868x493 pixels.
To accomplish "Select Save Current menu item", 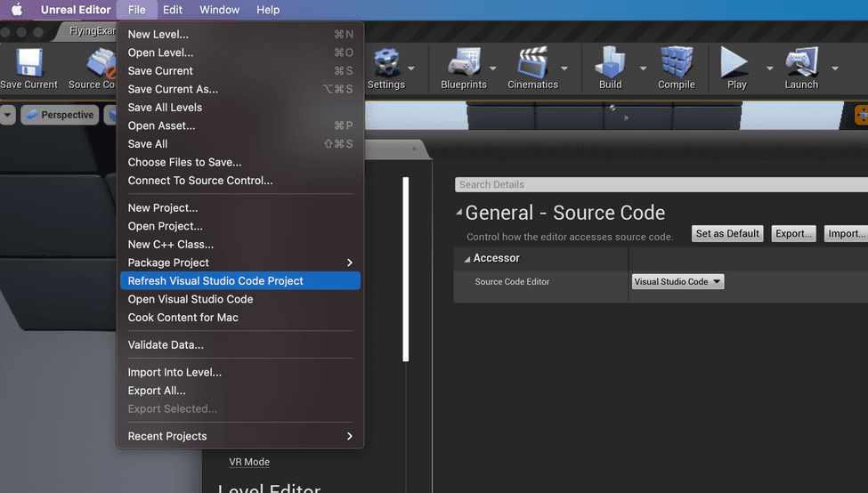I will pyautogui.click(x=239, y=71).
